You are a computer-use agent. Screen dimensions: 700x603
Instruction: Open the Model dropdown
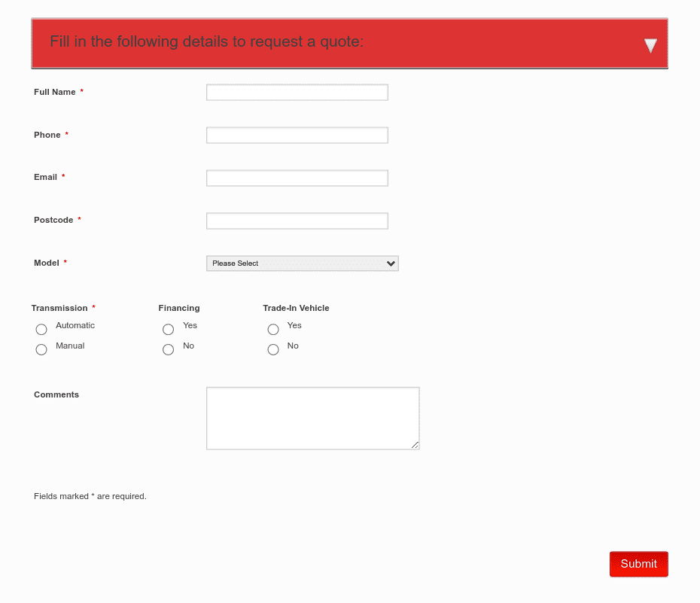(302, 263)
